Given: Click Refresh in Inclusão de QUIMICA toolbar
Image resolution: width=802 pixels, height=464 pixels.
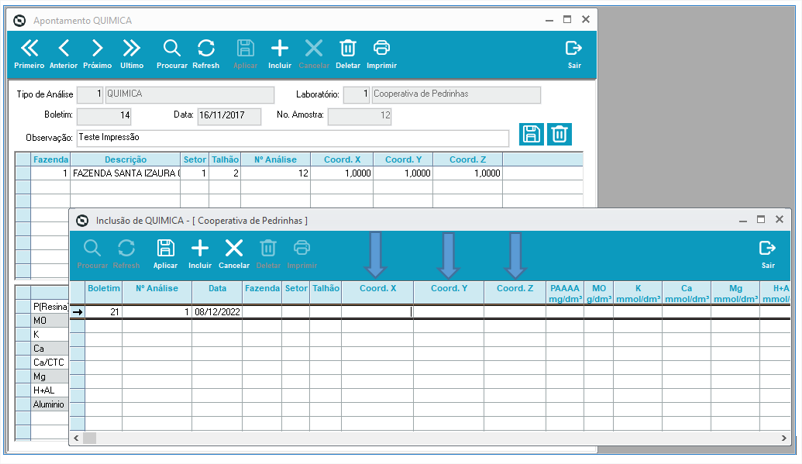Looking at the screenshot, I should pyautogui.click(x=126, y=254).
